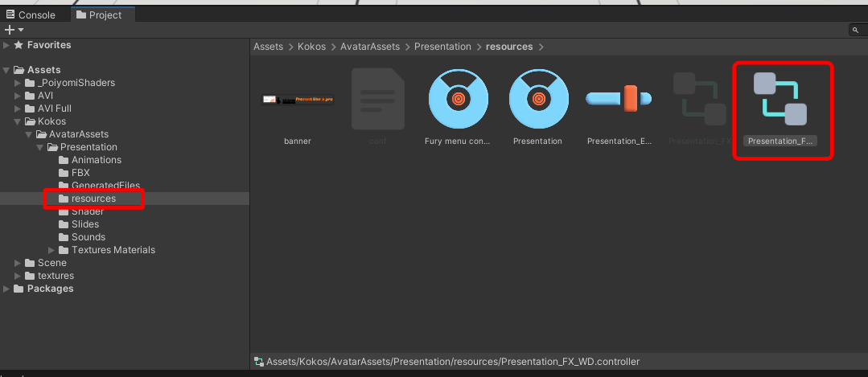Click AvatarAssets in the breadcrumb path
The width and height of the screenshot is (868, 377).
(370, 47)
